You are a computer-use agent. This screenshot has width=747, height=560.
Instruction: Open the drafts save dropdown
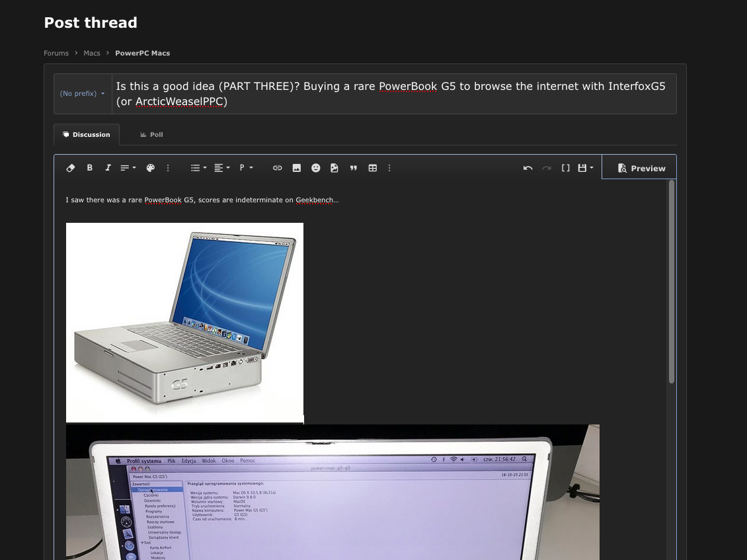[586, 168]
